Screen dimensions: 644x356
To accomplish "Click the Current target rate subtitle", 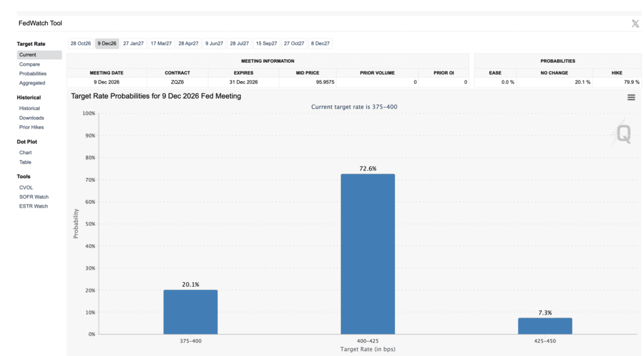I will [x=355, y=107].
